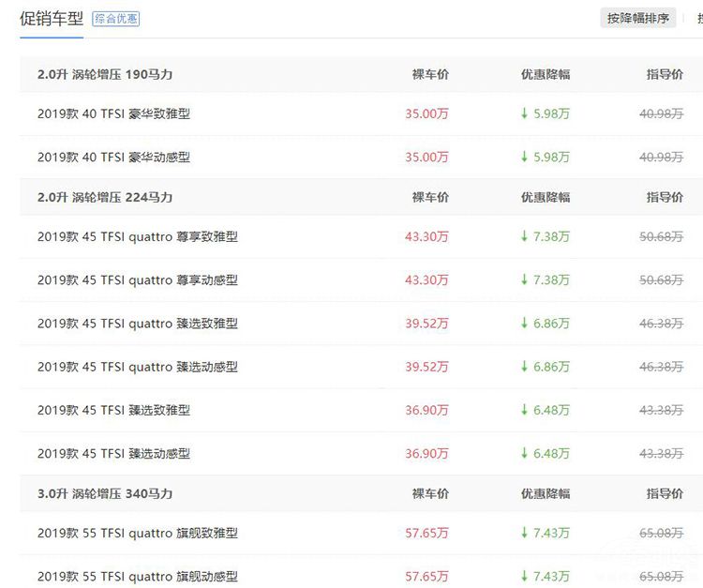Image resolution: width=703 pixels, height=588 pixels.
Task: Open 2019款 45 TFSI 臻选动感型
Action: pyautogui.click(x=113, y=454)
